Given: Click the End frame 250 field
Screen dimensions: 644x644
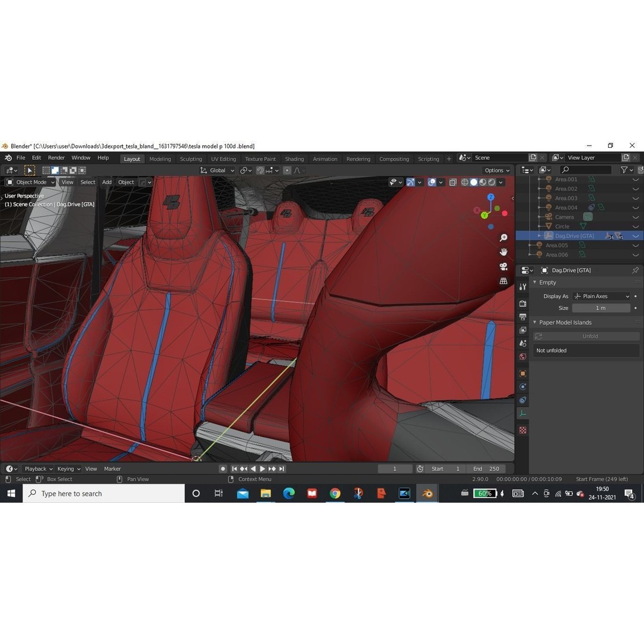Looking at the screenshot, I should (487, 469).
